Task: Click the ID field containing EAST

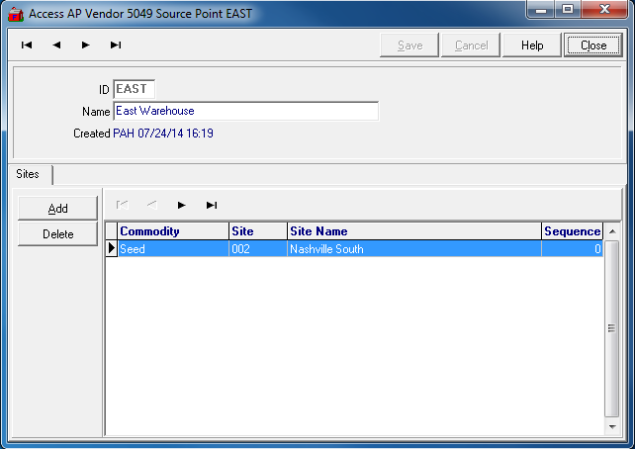Action: point(134,89)
